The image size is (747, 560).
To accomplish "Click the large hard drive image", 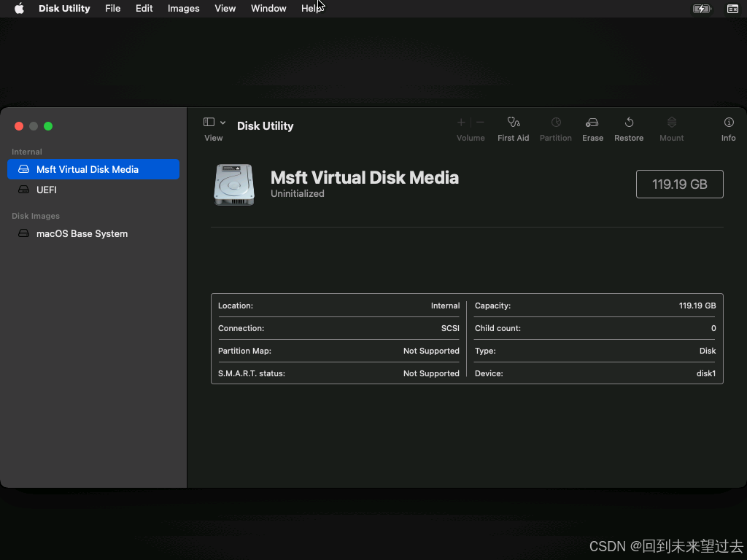I will tap(234, 184).
